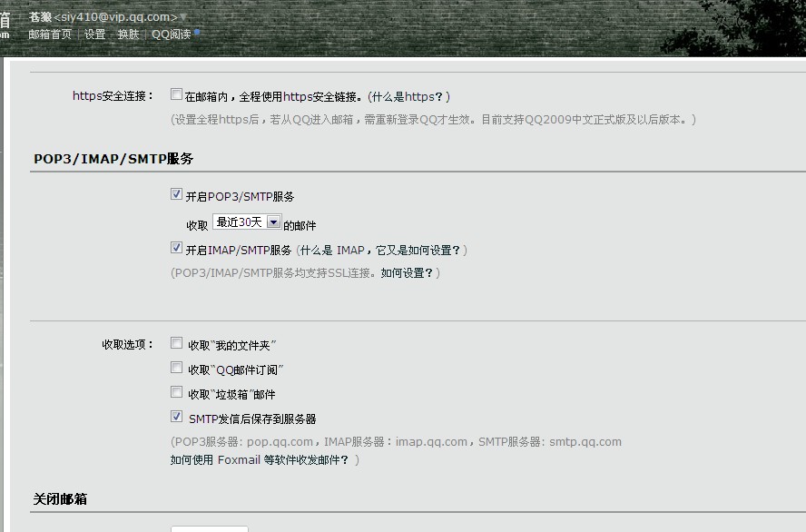Go to 邮箱首页 in the header
806x532 pixels.
pyautogui.click(x=50, y=34)
